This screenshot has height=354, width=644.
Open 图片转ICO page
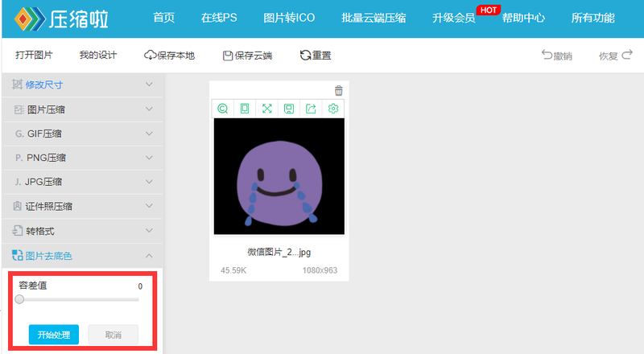[x=289, y=18]
